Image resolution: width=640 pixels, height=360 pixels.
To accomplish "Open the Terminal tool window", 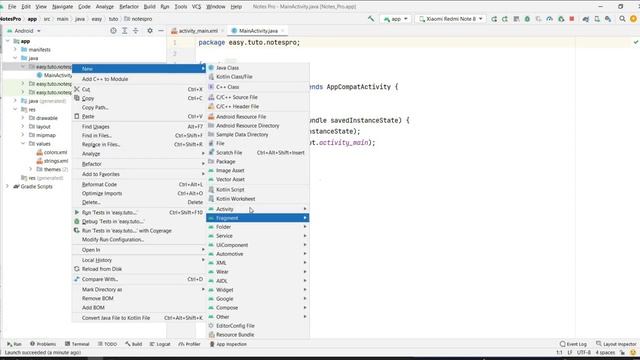I will (77, 344).
